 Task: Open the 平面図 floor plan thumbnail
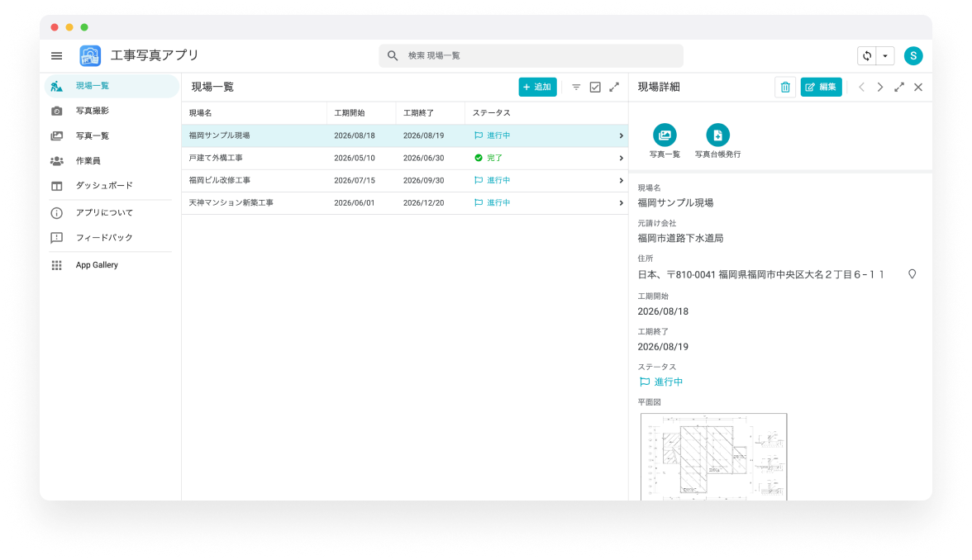713,457
